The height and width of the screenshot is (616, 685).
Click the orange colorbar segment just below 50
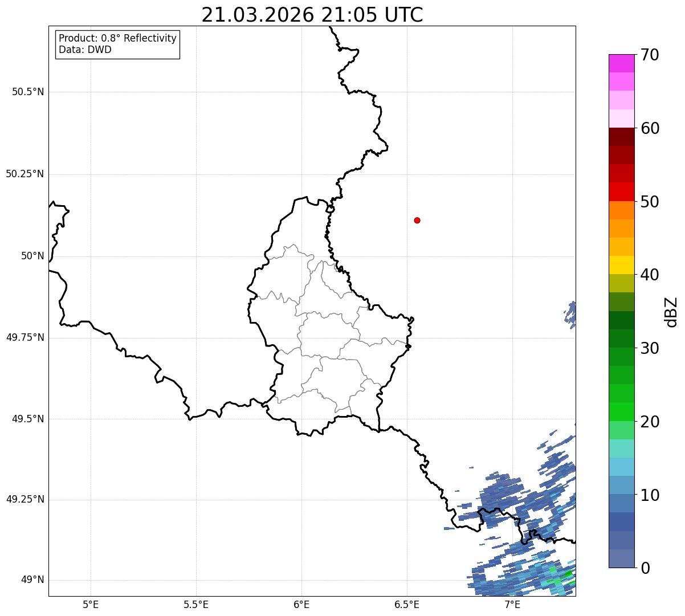[x=621, y=210]
